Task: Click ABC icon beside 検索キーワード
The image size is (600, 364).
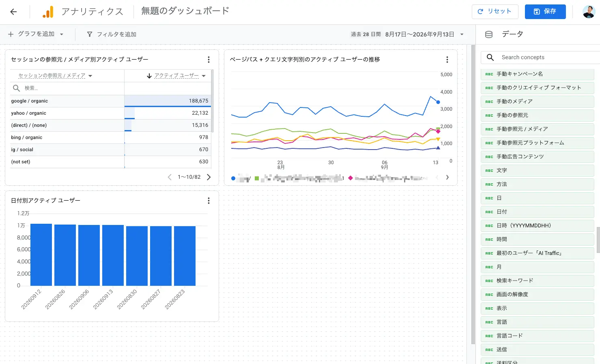Action: [x=489, y=281]
